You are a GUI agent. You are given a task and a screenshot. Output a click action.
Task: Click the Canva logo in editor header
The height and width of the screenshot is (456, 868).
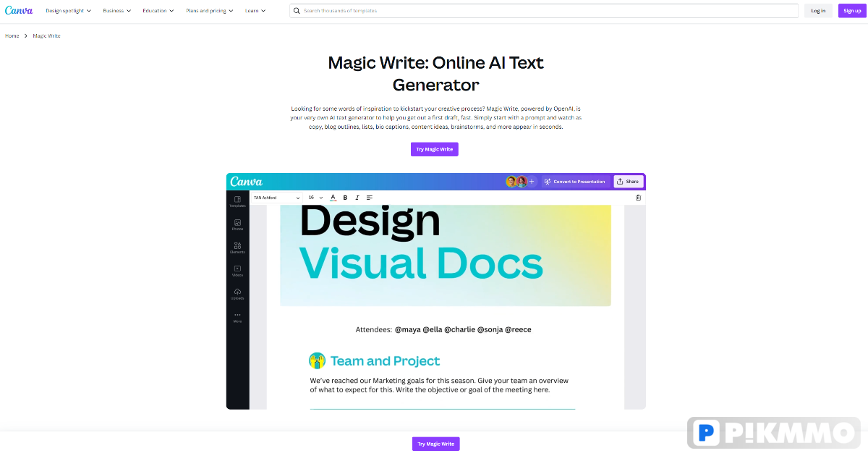[x=247, y=182]
